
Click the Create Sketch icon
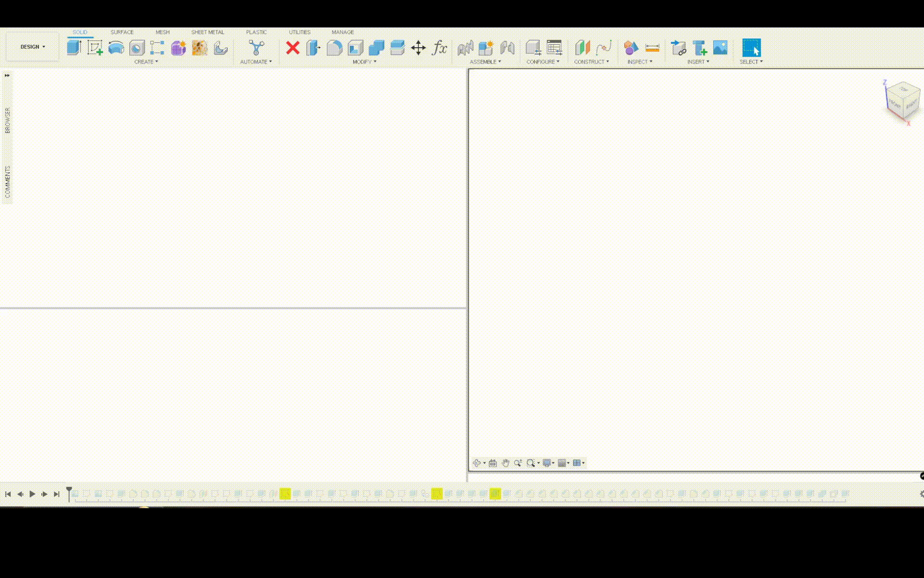(95, 48)
